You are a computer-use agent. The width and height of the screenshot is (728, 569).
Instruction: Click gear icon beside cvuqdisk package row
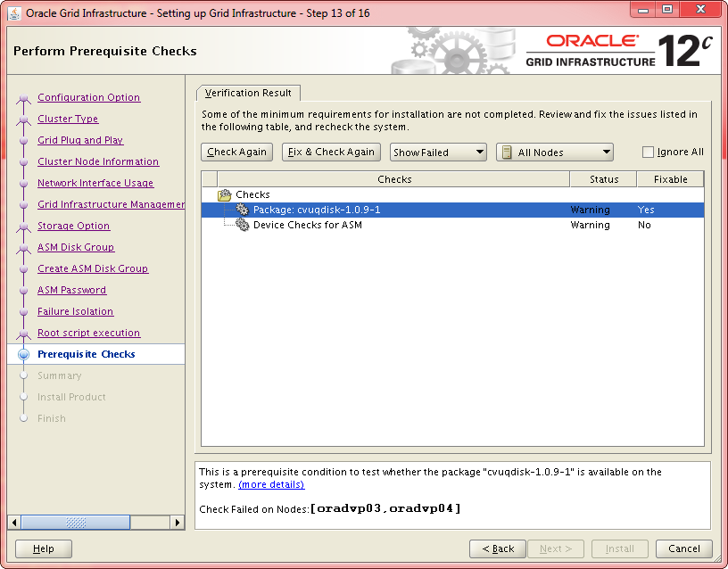tap(242, 210)
